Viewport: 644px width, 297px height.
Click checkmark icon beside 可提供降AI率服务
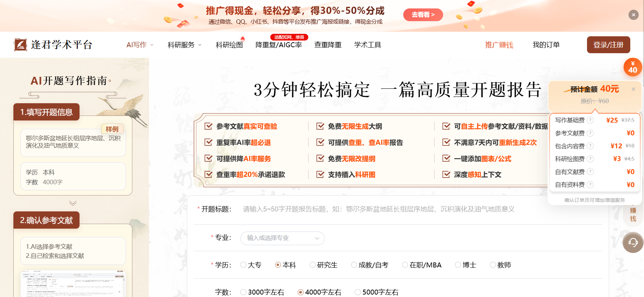point(209,159)
